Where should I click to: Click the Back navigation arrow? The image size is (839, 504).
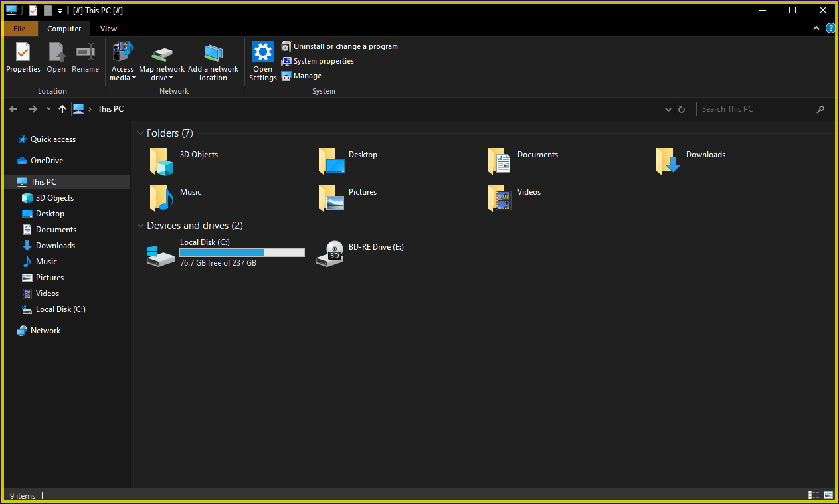coord(13,109)
